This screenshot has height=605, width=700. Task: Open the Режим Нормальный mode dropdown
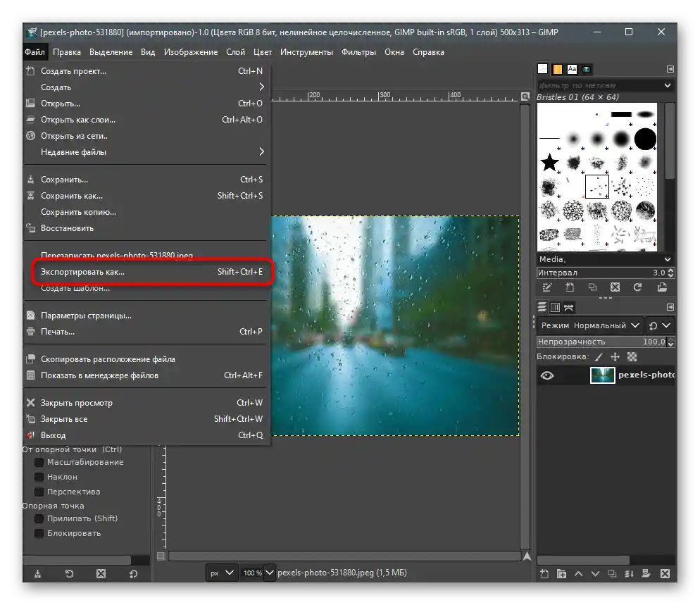589,325
